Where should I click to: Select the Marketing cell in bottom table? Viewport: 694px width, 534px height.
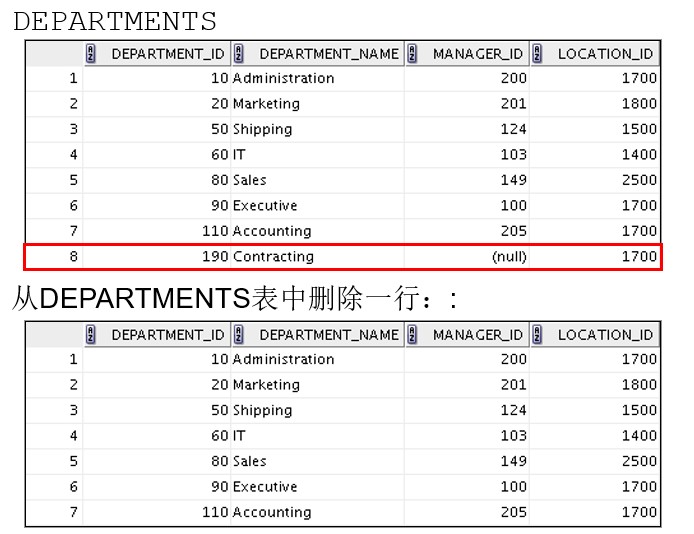tap(317, 384)
